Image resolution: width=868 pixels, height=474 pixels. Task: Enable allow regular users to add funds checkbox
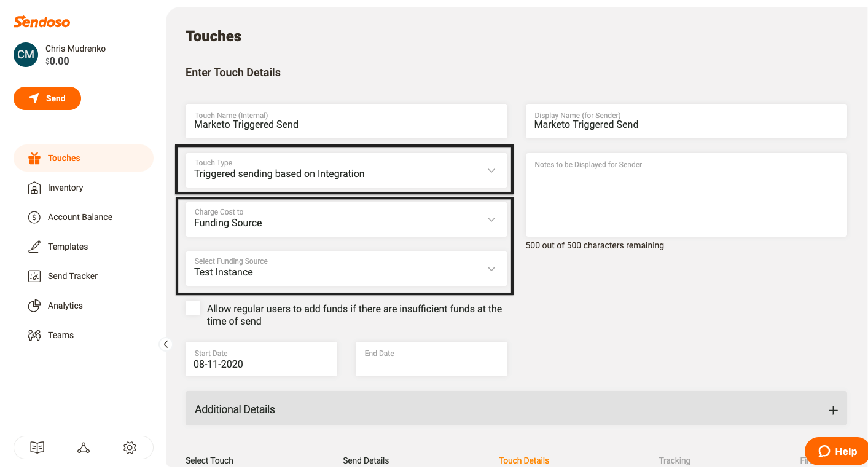point(194,309)
